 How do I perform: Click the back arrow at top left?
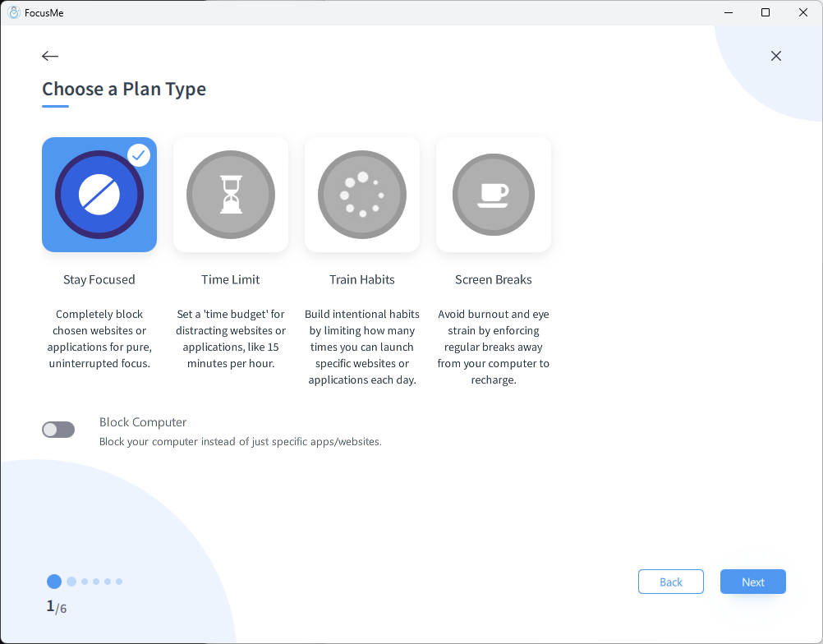coord(50,56)
